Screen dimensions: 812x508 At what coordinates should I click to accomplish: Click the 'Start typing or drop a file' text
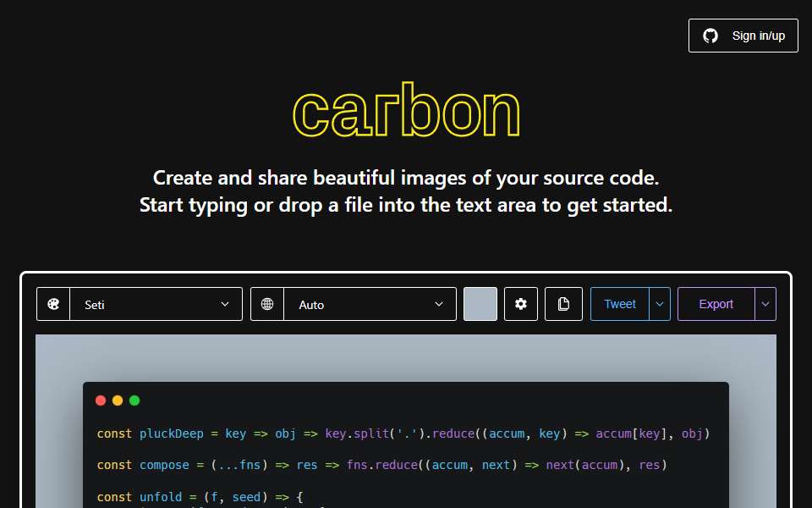pyautogui.click(x=406, y=205)
